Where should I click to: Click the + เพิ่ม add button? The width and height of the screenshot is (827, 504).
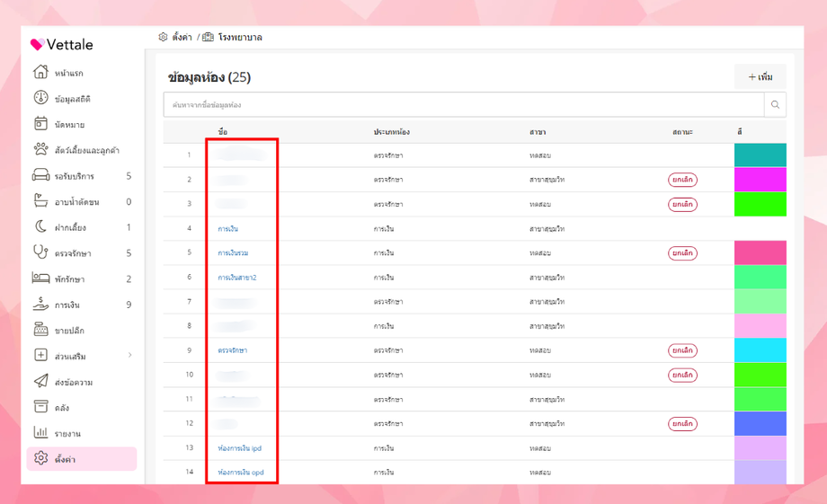[x=760, y=77]
